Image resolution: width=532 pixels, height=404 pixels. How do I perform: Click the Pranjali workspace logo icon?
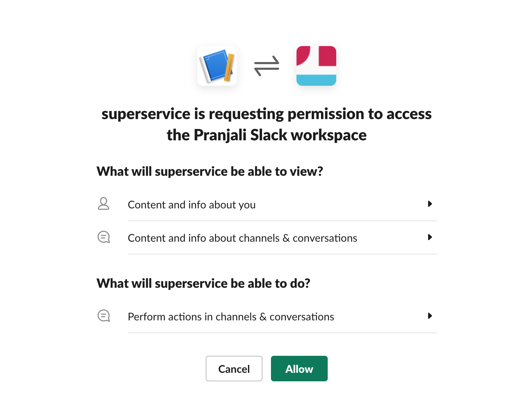pos(316,66)
